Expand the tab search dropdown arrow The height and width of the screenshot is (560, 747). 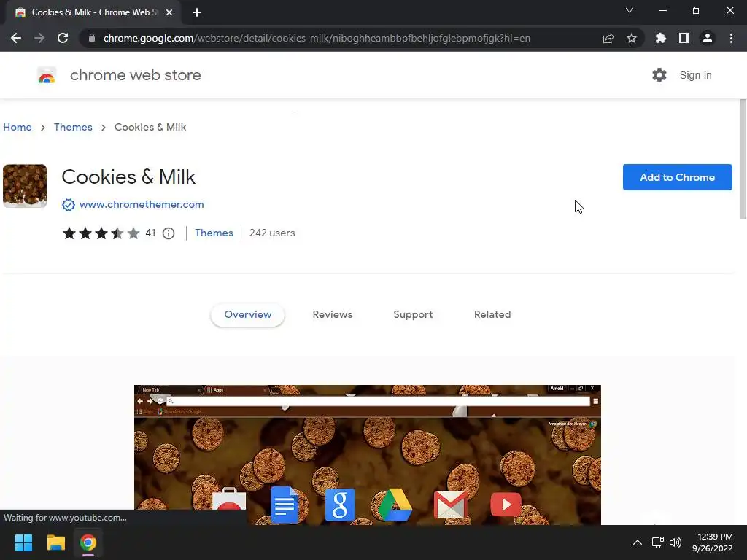(630, 10)
